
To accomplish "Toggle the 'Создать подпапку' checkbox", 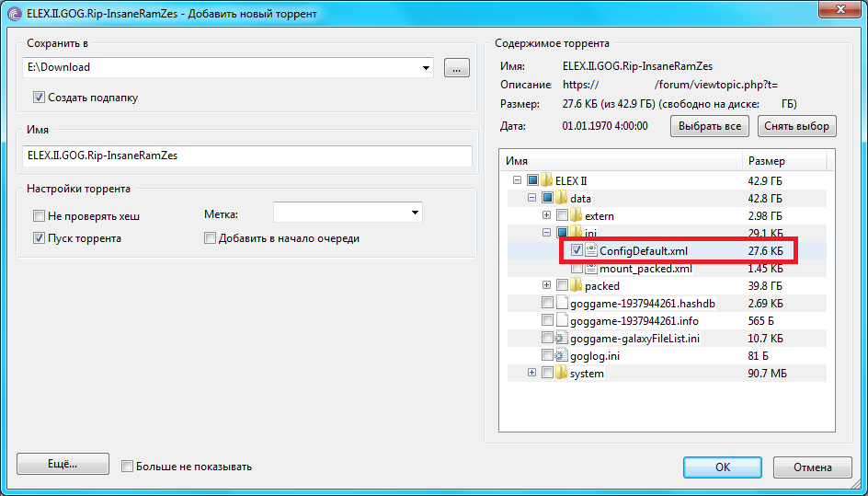I will 39,98.
